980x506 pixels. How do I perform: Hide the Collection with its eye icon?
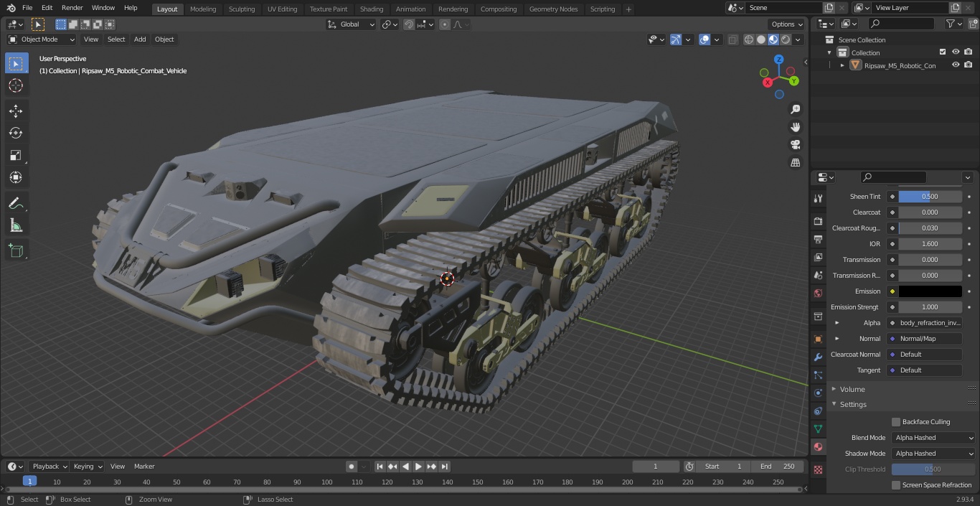point(956,52)
